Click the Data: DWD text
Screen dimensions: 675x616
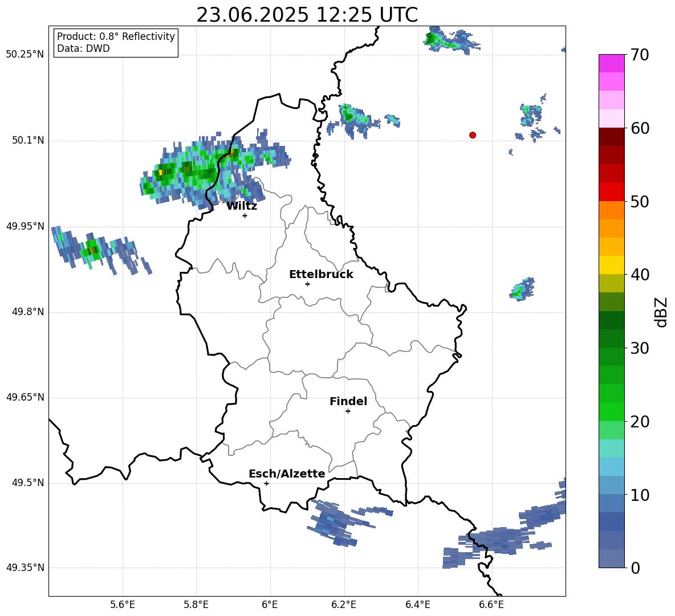click(83, 48)
